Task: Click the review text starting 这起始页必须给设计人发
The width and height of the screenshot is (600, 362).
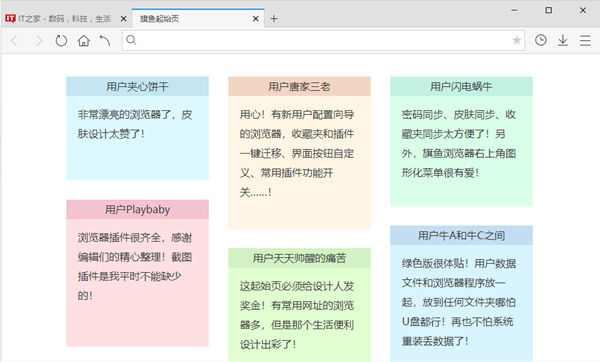Action: (x=297, y=315)
